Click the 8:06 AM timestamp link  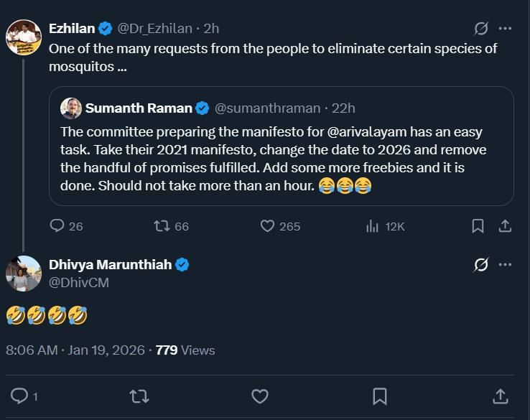(32, 350)
